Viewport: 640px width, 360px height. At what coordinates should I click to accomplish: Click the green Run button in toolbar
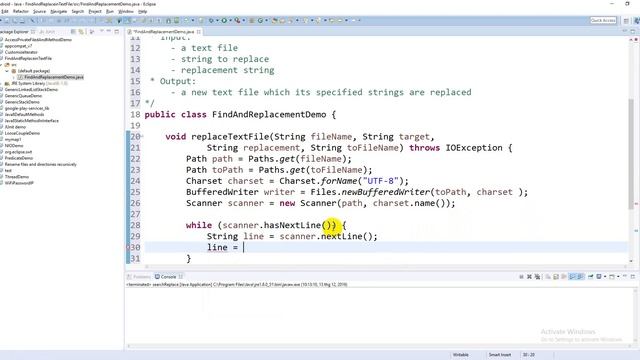point(224,20)
